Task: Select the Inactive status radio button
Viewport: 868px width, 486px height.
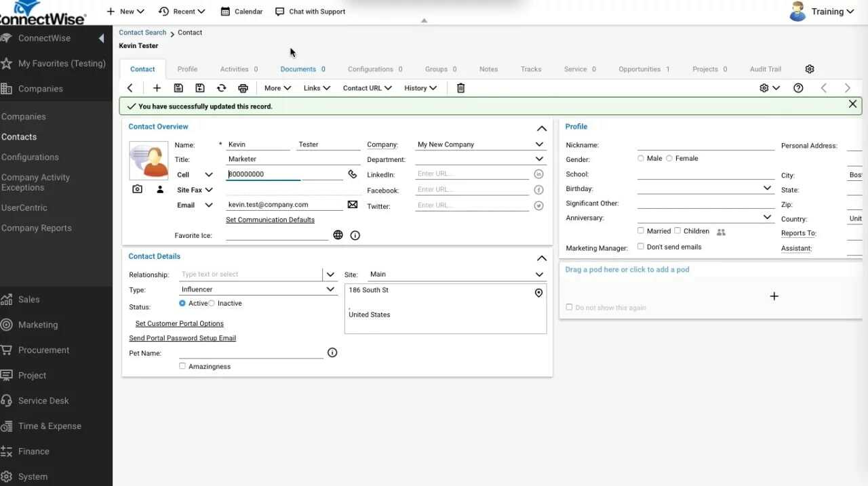Action: [x=212, y=304]
